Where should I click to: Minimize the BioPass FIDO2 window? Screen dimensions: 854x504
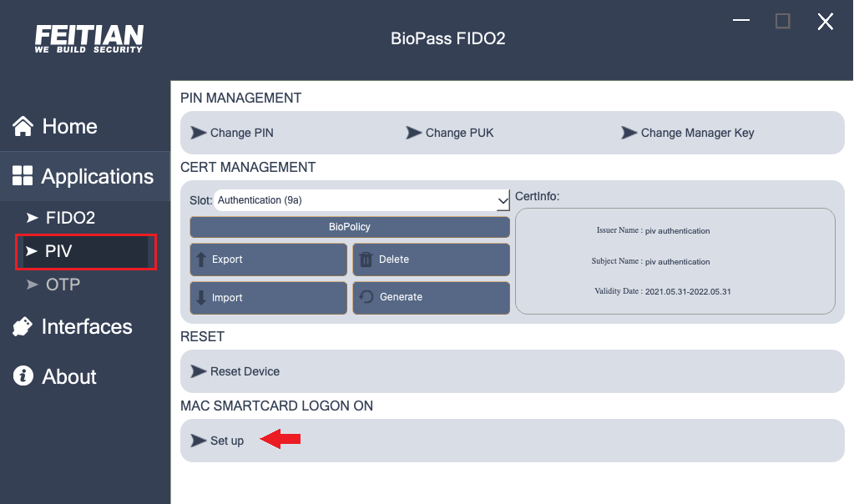click(x=740, y=20)
